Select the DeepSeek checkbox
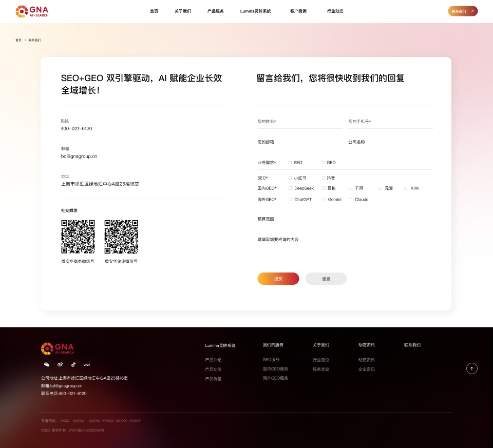Viewport: 493px width, 448px height. click(290, 188)
